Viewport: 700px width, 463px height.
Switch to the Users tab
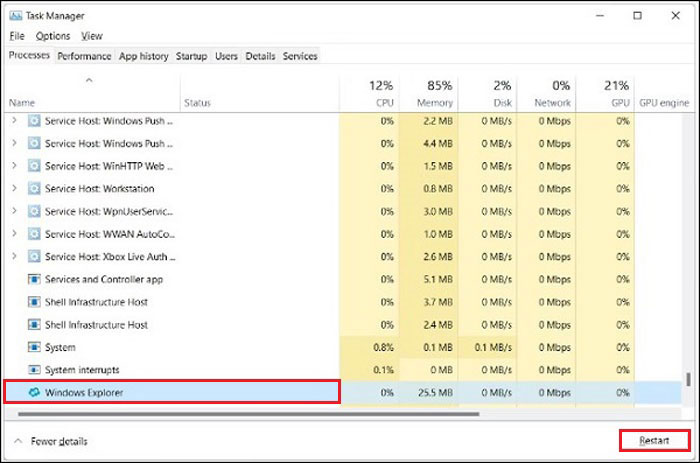click(x=226, y=56)
